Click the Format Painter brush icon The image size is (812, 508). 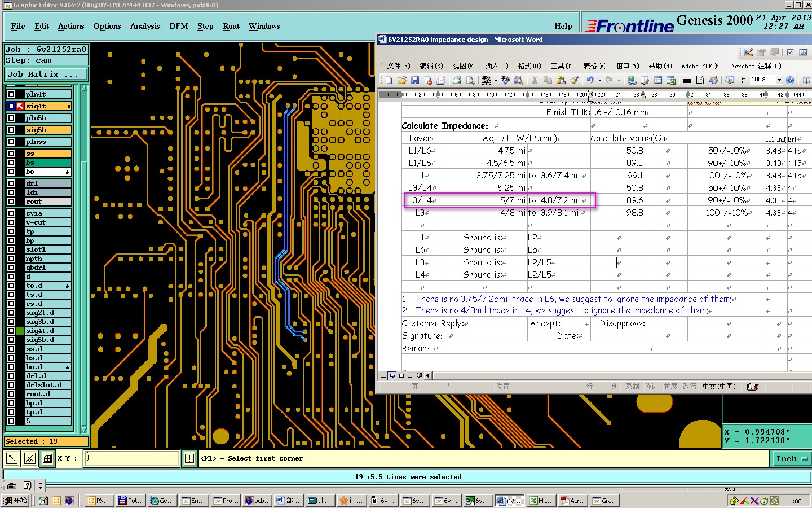575,80
